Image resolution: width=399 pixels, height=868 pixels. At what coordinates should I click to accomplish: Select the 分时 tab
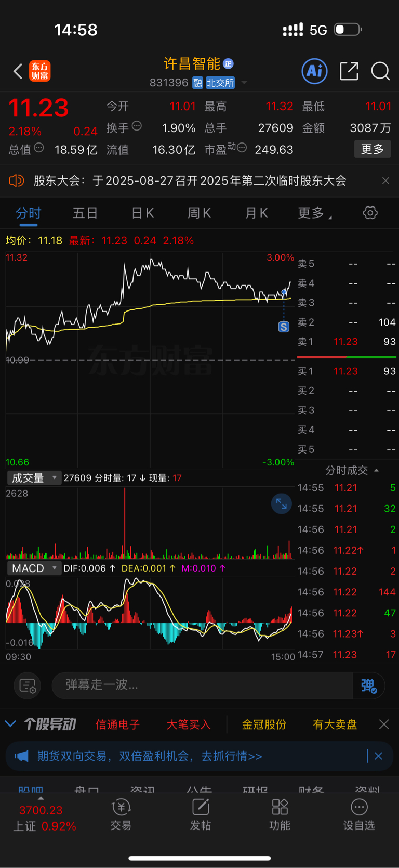[x=29, y=213]
